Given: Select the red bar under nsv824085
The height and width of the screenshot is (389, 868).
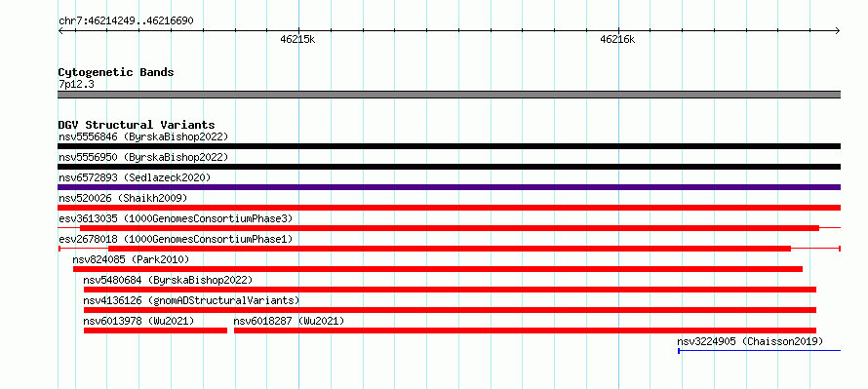Looking at the screenshot, I should (x=438, y=269).
